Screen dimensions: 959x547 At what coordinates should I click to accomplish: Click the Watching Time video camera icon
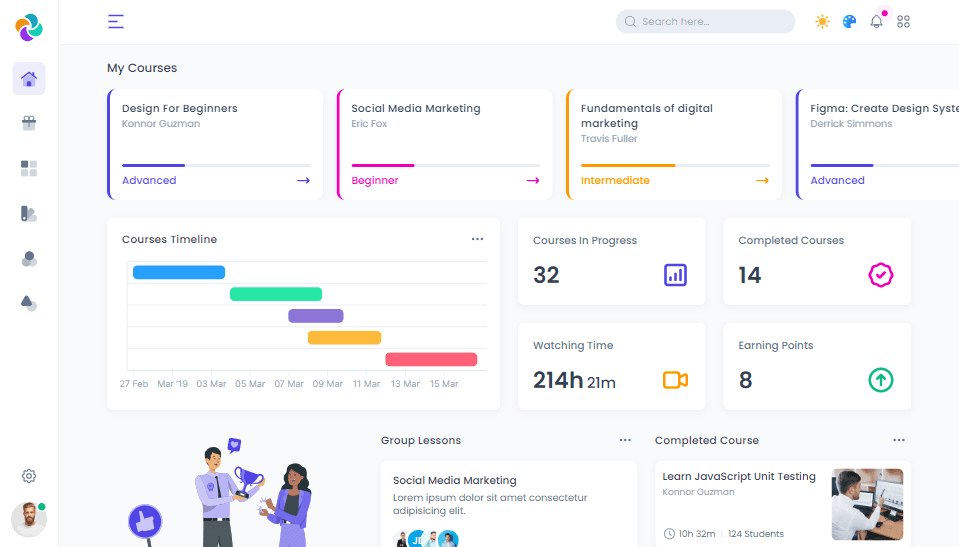pyautogui.click(x=676, y=380)
